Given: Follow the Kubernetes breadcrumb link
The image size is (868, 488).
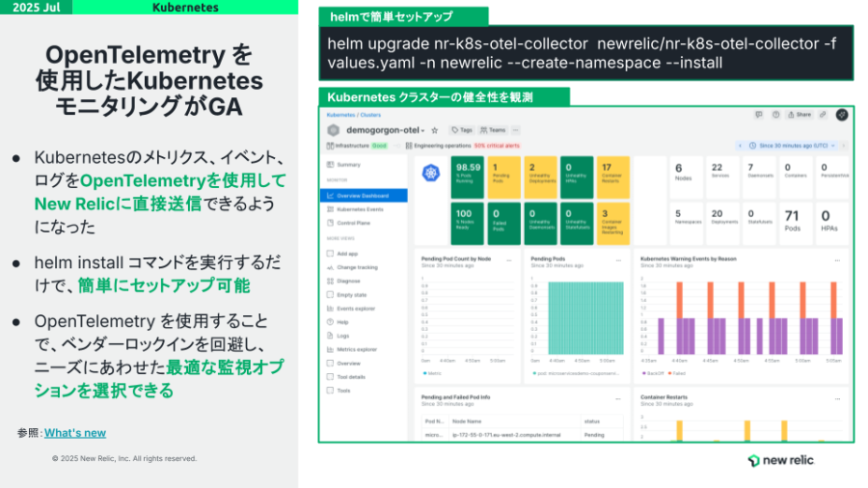Looking at the screenshot, I should coord(340,115).
